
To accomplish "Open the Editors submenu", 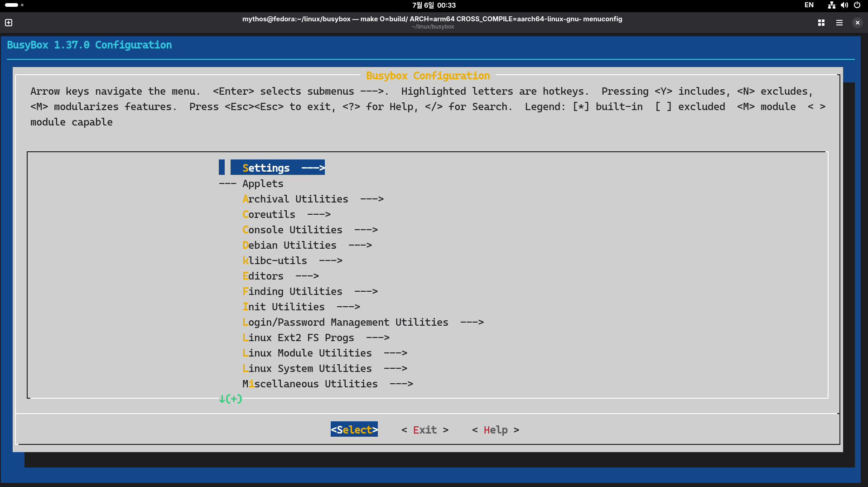I will pos(280,276).
